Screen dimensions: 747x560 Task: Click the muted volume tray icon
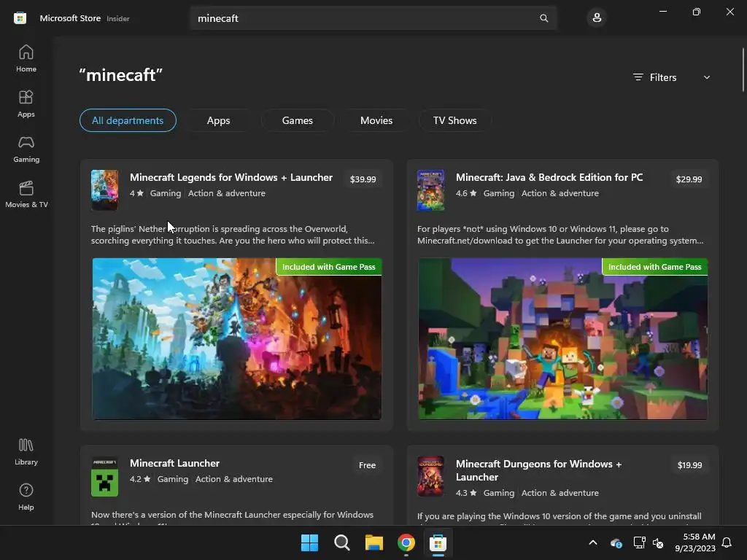coord(658,542)
